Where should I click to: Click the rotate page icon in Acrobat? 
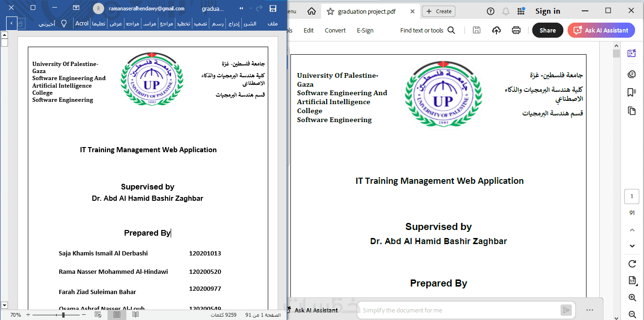632,263
